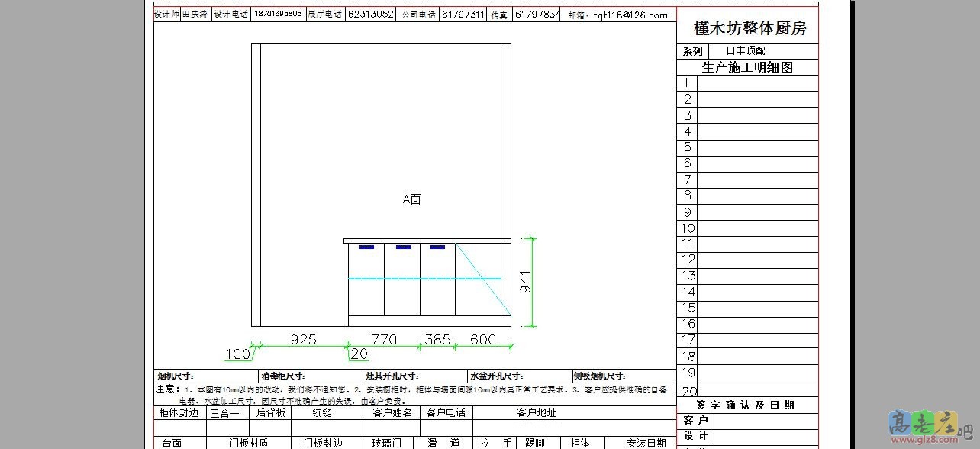Viewport: 980px width, 449px height.
Task: Select the 941 vertical dimension label
Action: tap(525, 282)
